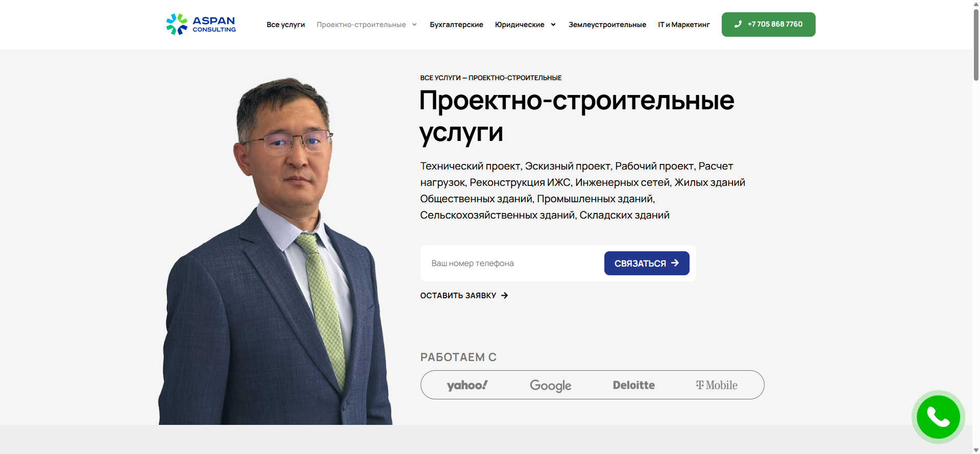The width and height of the screenshot is (980, 454).
Task: Click the РАБОТАЕМ С heading text
Action: [458, 357]
